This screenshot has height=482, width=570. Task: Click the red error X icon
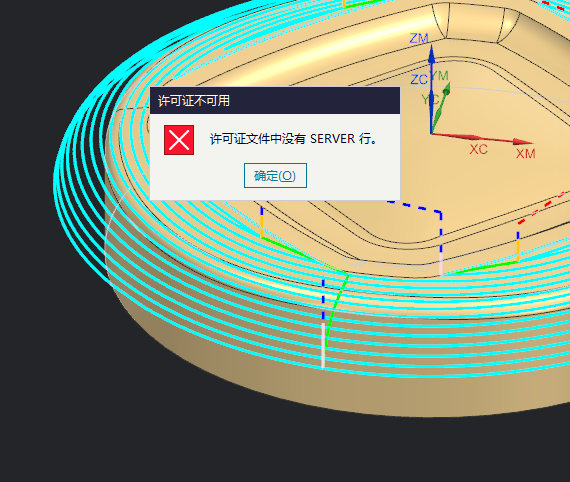click(x=179, y=140)
